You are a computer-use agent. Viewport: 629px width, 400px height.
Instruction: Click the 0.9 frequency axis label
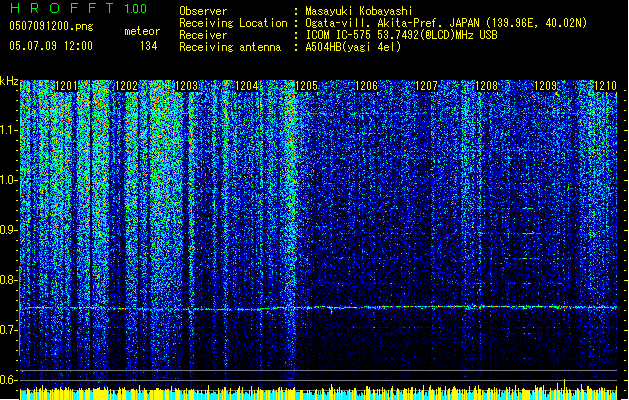8,230
